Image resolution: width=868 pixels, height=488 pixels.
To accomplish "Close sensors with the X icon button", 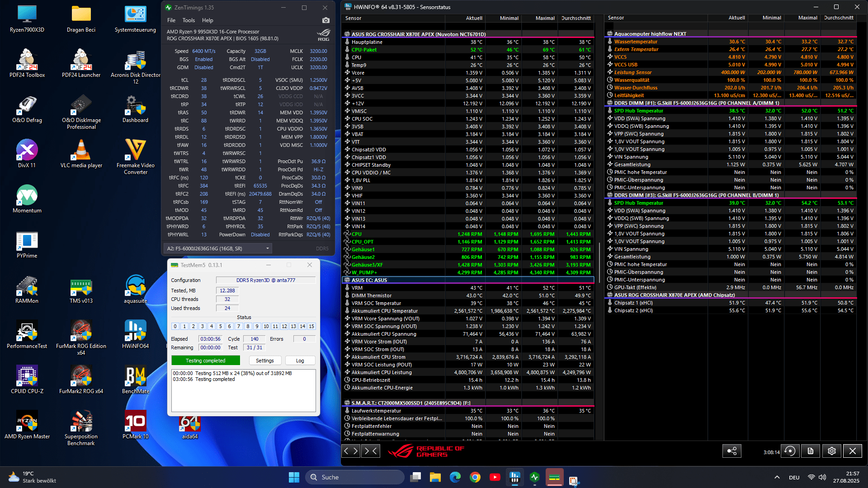I will (852, 451).
